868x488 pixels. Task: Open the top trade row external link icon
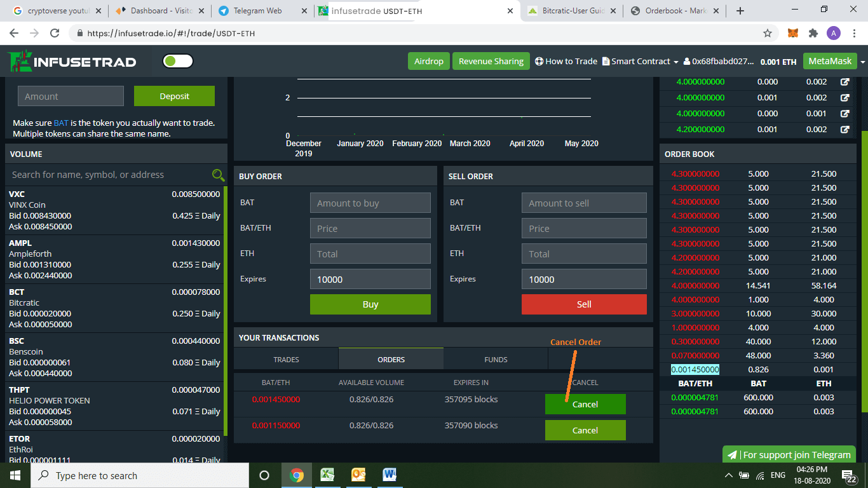[845, 82]
